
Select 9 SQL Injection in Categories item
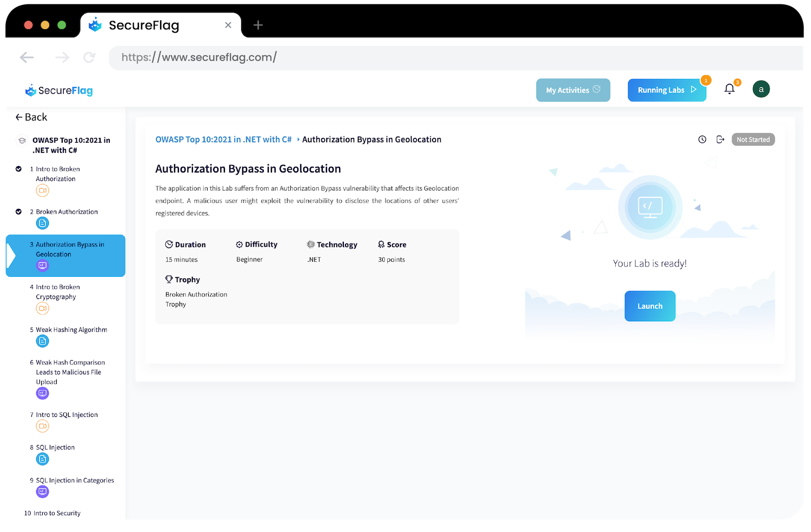(x=72, y=480)
